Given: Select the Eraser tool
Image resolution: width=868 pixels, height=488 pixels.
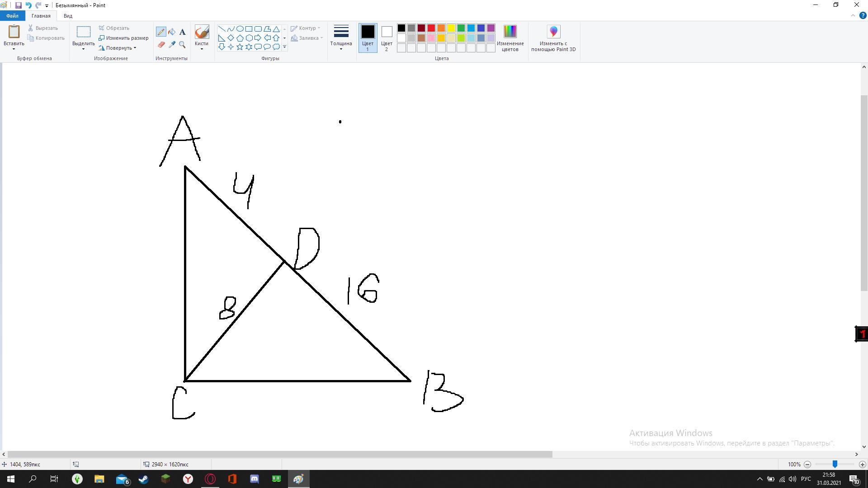Looking at the screenshot, I should coord(161,44).
